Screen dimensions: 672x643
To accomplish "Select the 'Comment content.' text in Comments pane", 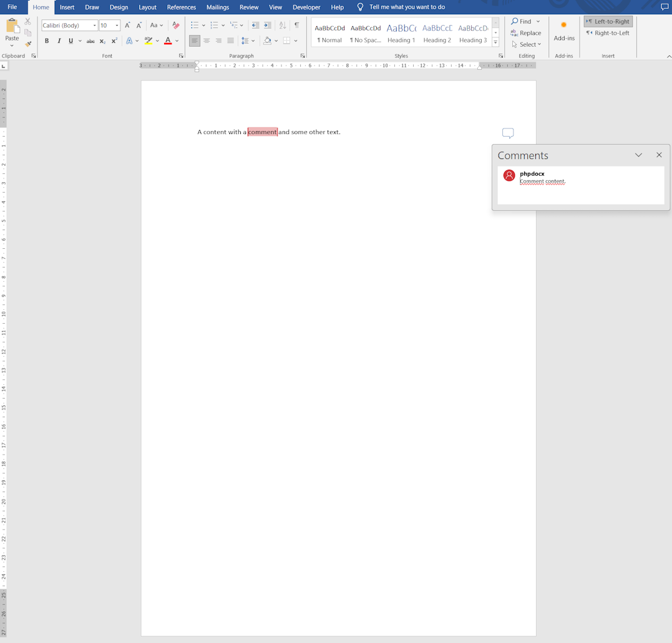I will [543, 181].
